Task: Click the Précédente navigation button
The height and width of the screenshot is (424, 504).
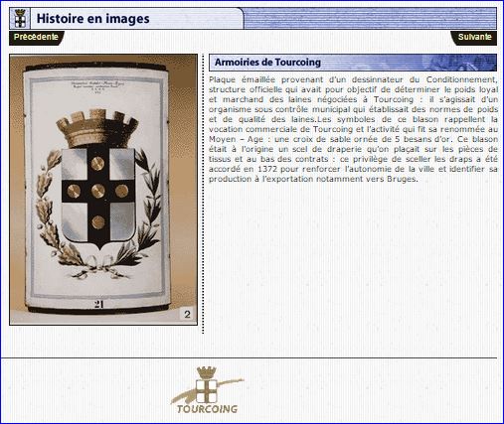Action: click(37, 38)
